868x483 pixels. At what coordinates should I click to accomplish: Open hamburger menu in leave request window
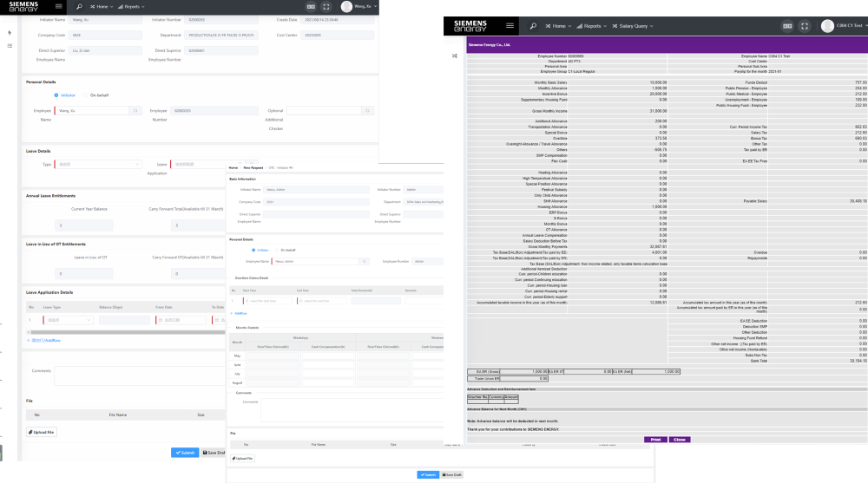point(59,7)
